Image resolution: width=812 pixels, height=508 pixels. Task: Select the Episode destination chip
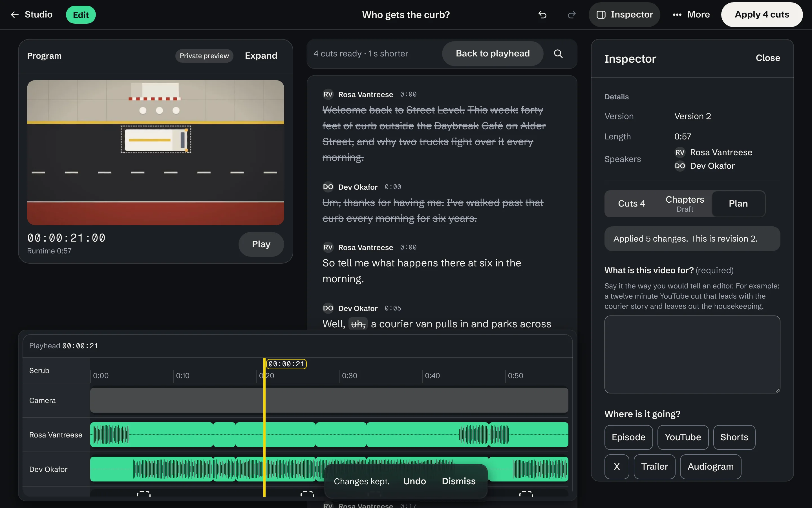pos(628,437)
